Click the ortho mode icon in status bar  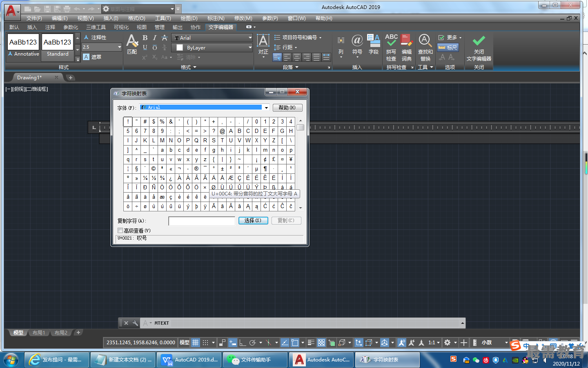[x=243, y=343]
